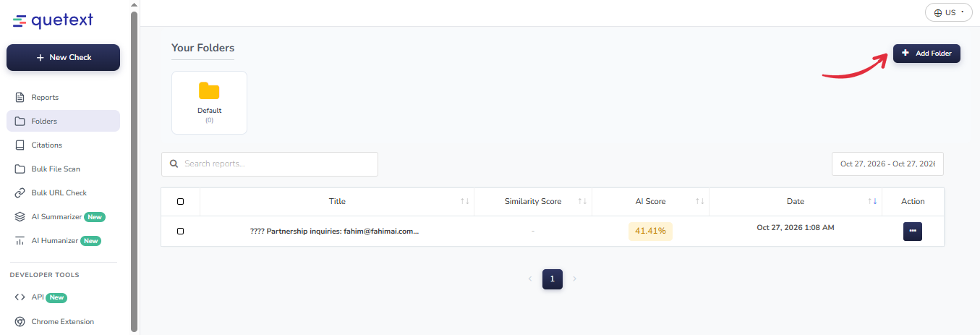Open the API developer tool
The height and width of the screenshot is (335, 980).
pos(63,297)
